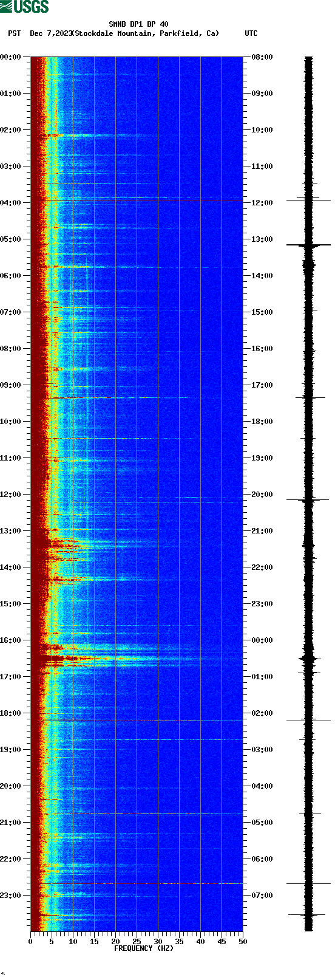Click the 45 Hz frequency tick label
Viewport: 335px width, 980px height.
click(x=222, y=942)
